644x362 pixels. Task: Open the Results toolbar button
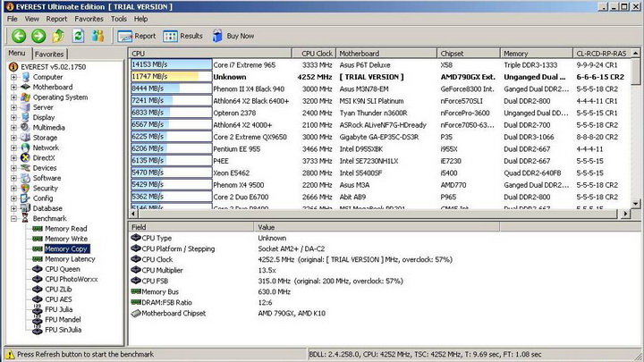point(182,36)
